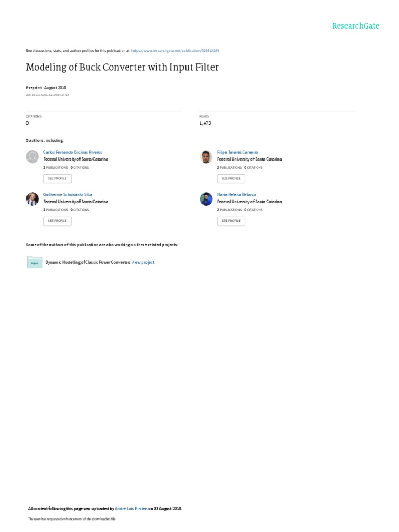This screenshot has width=399, height=532.
Task: Open Carlos Fernando Encinas Riveros profile link
Action: (x=72, y=152)
